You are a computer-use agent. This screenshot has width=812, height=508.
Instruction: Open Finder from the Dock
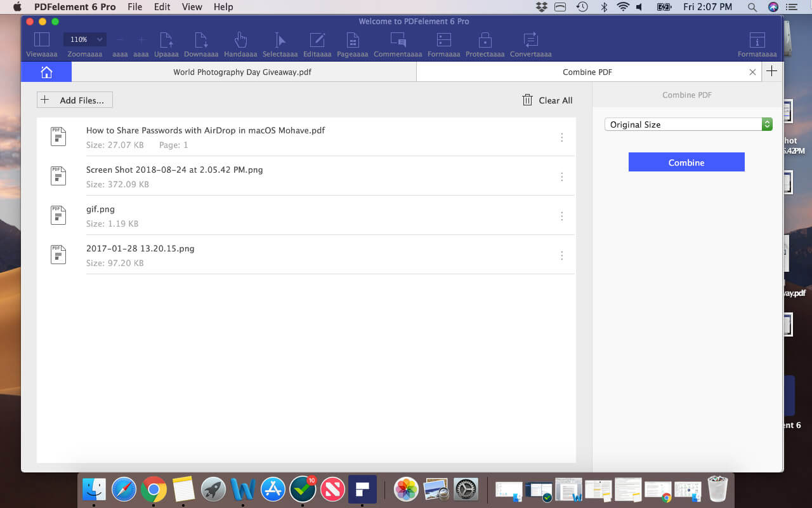tap(94, 490)
